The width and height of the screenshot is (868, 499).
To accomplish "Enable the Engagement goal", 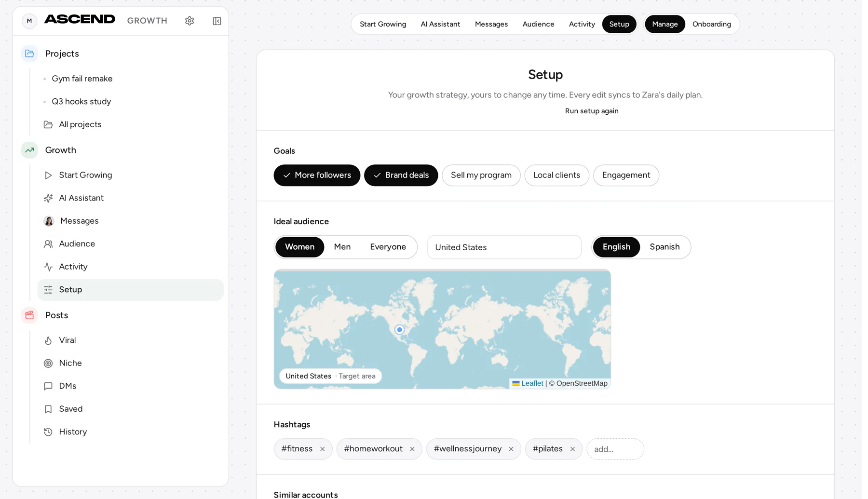I will [626, 175].
